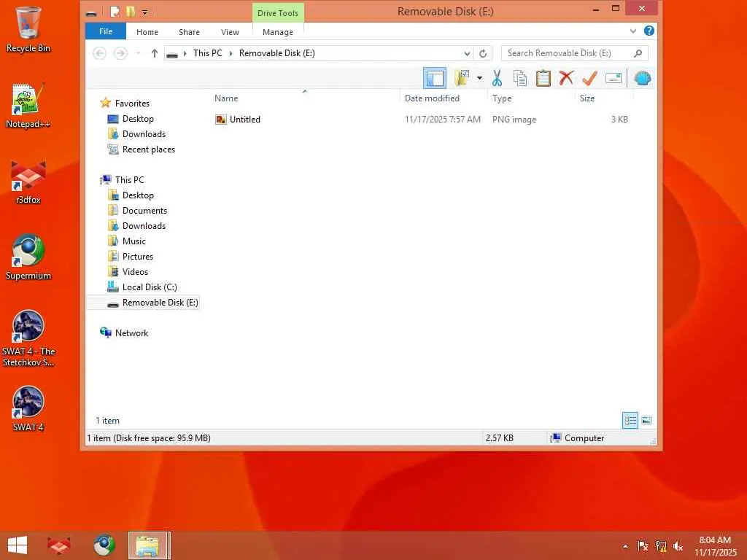Image resolution: width=747 pixels, height=560 pixels.
Task: Sort by the Type column header
Action: (531, 98)
